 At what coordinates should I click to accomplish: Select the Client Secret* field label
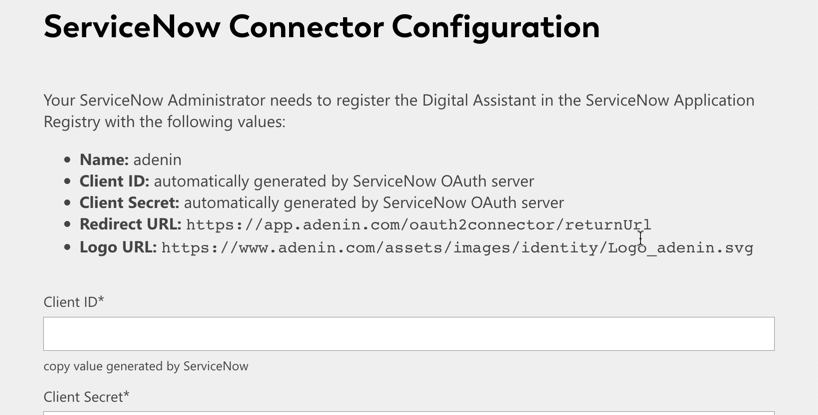(x=86, y=397)
